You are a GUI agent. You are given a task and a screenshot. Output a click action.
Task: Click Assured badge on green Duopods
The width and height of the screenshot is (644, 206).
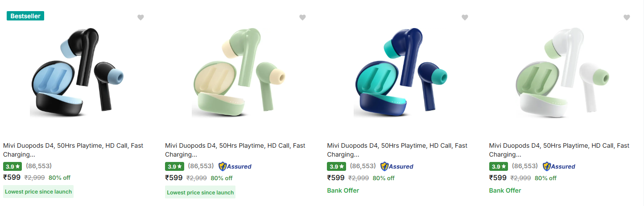(x=235, y=166)
